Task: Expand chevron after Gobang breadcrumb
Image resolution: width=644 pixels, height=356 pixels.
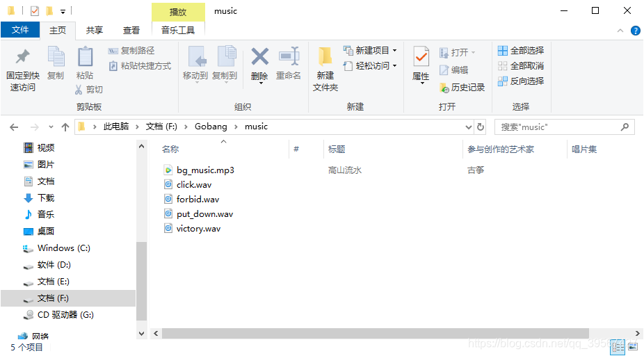Action: coord(236,127)
